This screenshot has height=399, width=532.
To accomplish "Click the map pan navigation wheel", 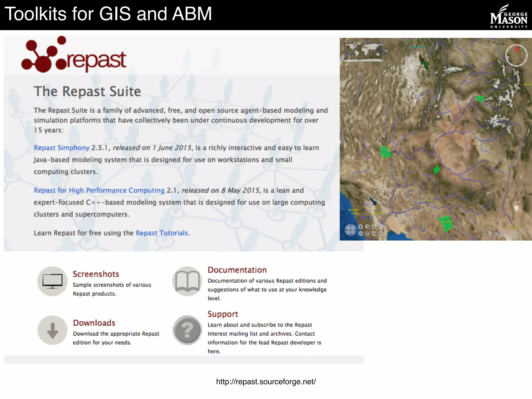I will (350, 230).
